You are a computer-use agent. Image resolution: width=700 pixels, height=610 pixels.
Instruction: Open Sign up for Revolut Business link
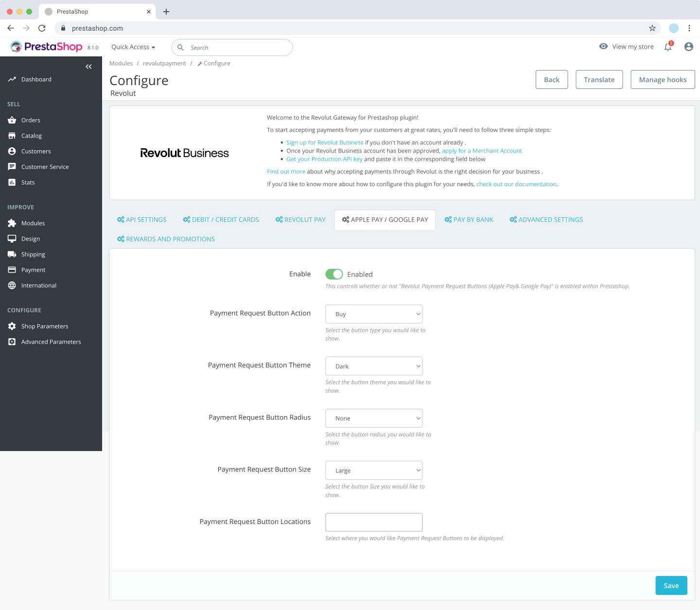325,142
